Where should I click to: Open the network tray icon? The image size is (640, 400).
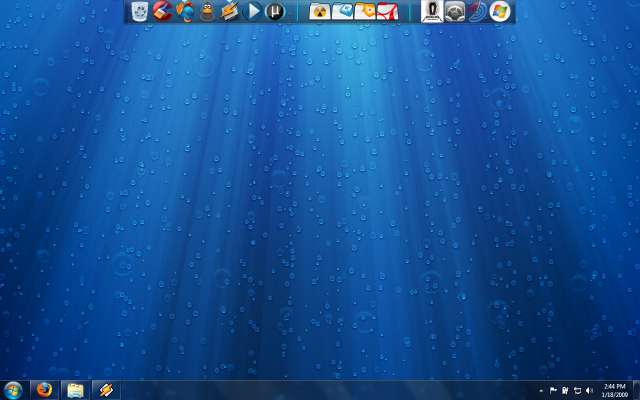coord(577,391)
